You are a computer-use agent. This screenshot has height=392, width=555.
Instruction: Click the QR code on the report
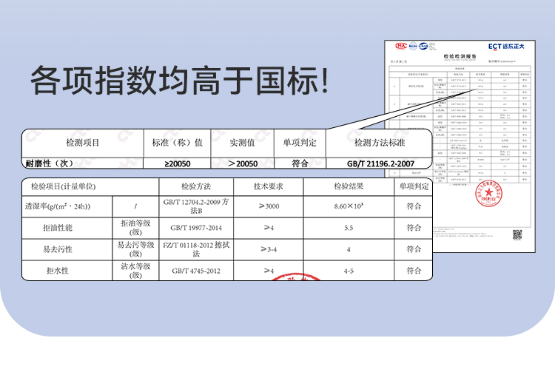tap(517, 234)
